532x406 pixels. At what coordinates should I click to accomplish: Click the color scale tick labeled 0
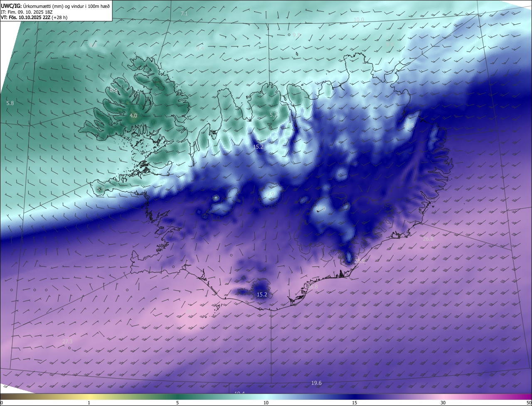click(2, 403)
